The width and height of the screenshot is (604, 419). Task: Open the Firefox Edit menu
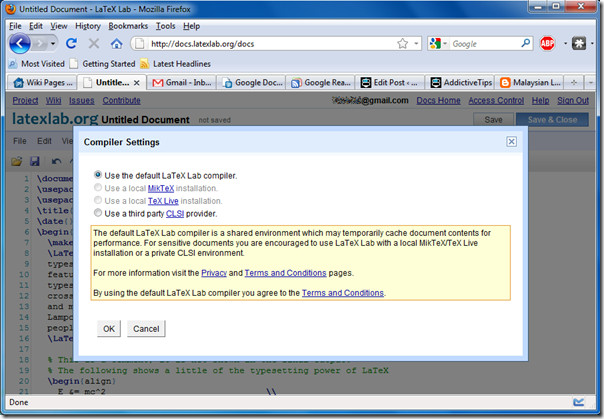pyautogui.click(x=35, y=26)
